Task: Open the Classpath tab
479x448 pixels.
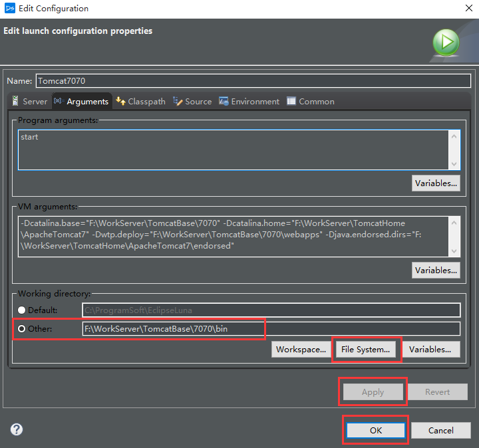Action: [141, 101]
